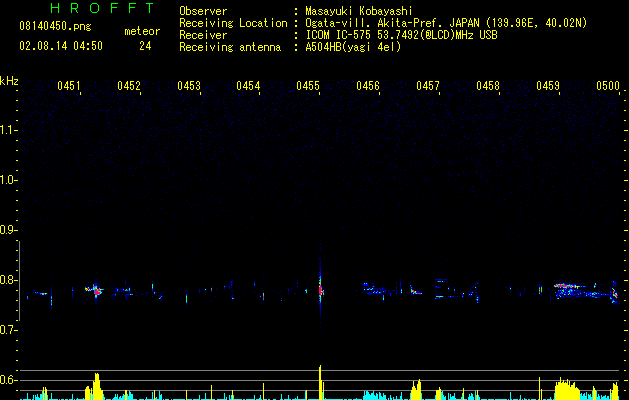Click the 'Receiving Location' field label
Viewport: 629px width, 400px height.
point(233,23)
